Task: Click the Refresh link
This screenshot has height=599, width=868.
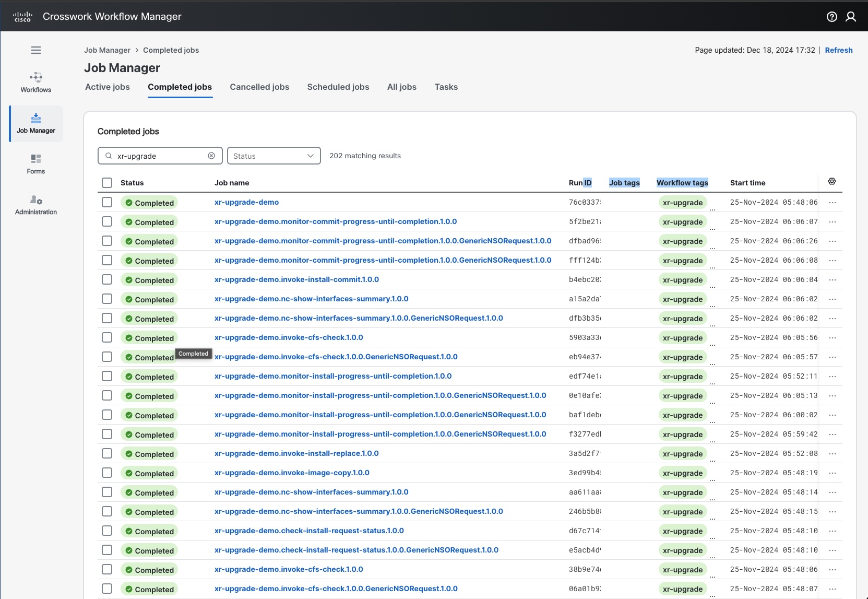Action: (839, 50)
